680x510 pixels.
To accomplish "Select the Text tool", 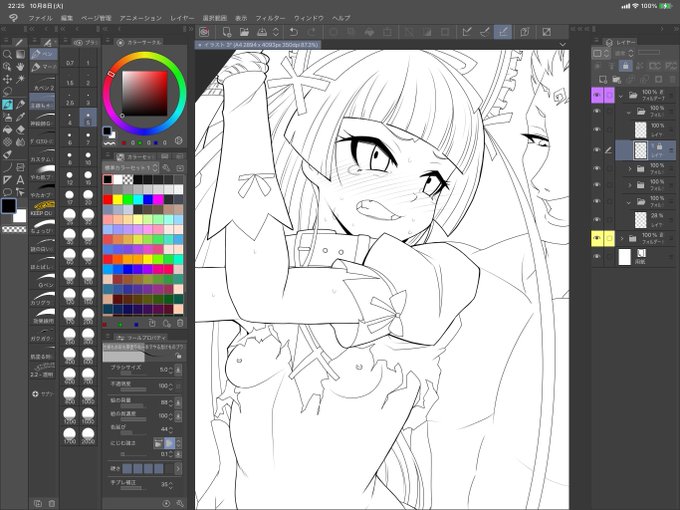I will tap(20, 180).
